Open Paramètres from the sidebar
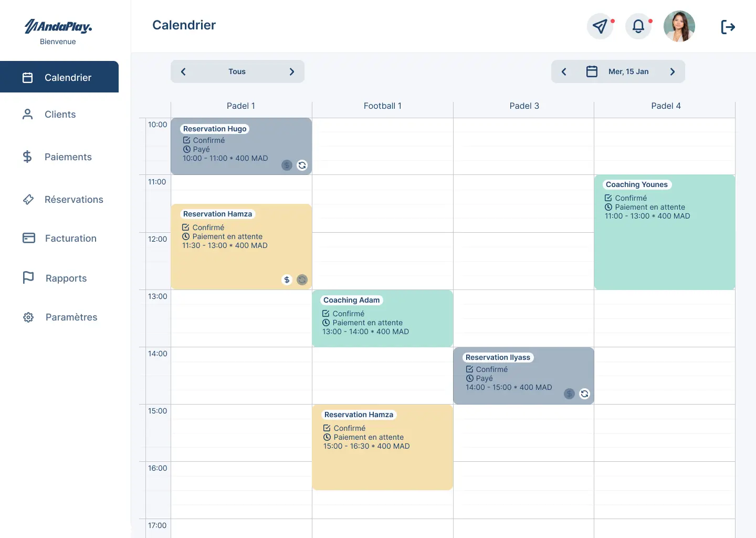The width and height of the screenshot is (756, 538). [71, 317]
